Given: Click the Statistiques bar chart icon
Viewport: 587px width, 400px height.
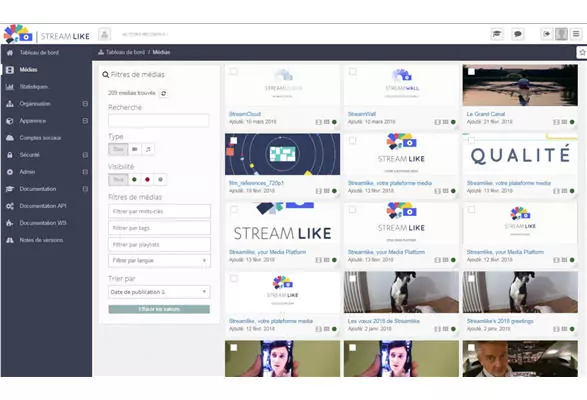Looking at the screenshot, I should coord(10,87).
